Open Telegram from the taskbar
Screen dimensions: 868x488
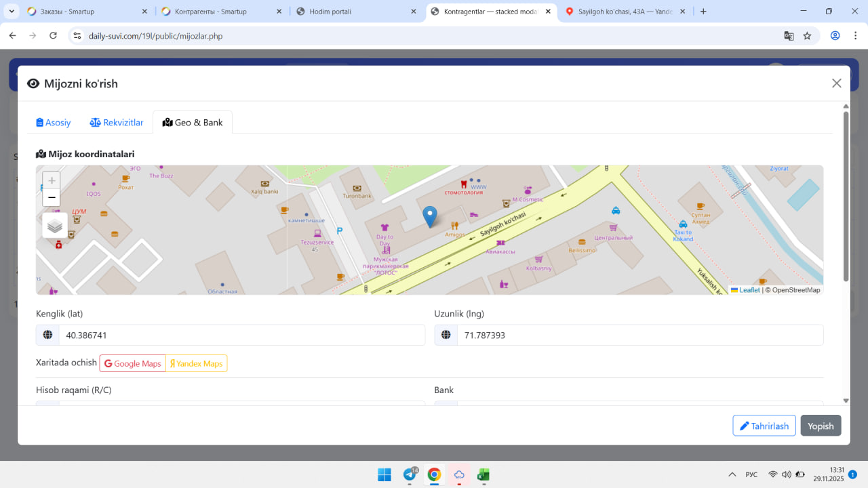coord(410,474)
